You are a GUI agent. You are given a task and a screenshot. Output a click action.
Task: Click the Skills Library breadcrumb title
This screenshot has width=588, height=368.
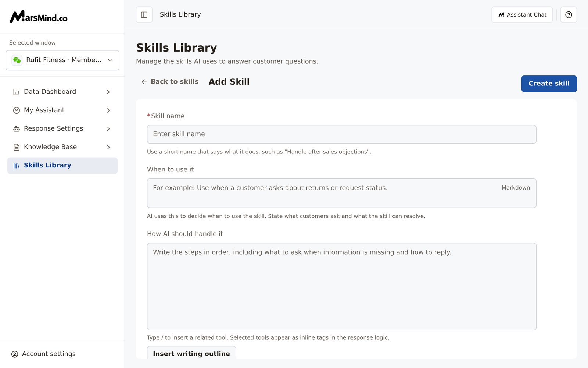coord(180,15)
